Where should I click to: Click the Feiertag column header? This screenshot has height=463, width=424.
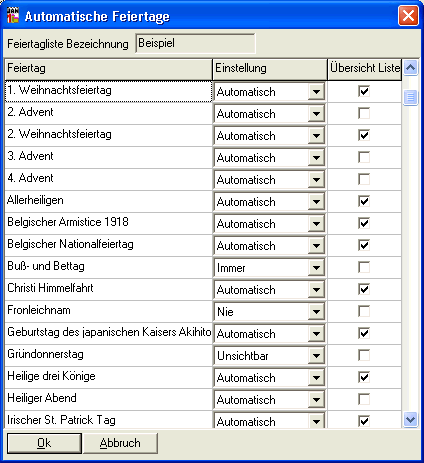click(109, 69)
